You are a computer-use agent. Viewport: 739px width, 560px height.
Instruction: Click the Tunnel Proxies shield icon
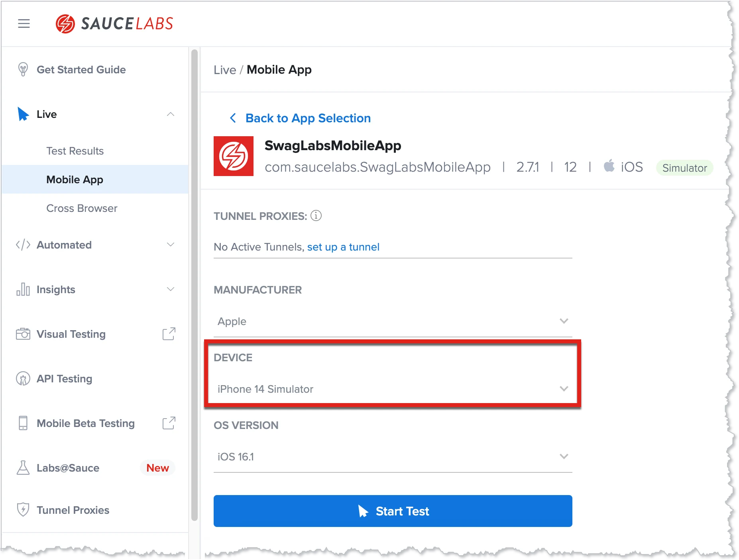click(x=23, y=510)
